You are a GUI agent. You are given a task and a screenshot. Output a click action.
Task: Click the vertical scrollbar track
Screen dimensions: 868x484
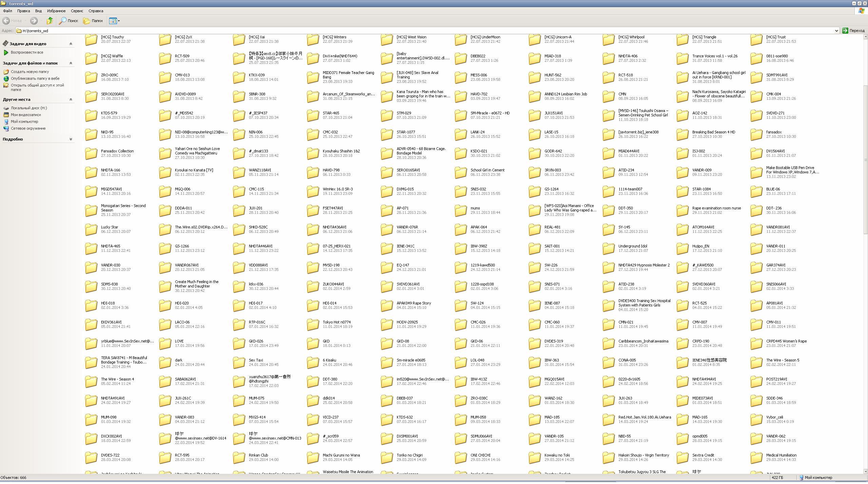tap(865, 339)
